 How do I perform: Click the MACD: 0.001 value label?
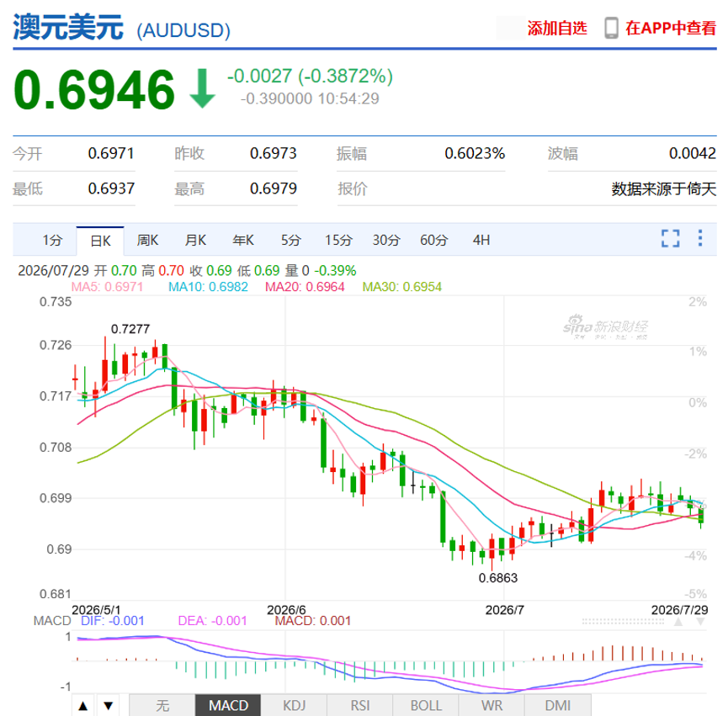(x=313, y=621)
